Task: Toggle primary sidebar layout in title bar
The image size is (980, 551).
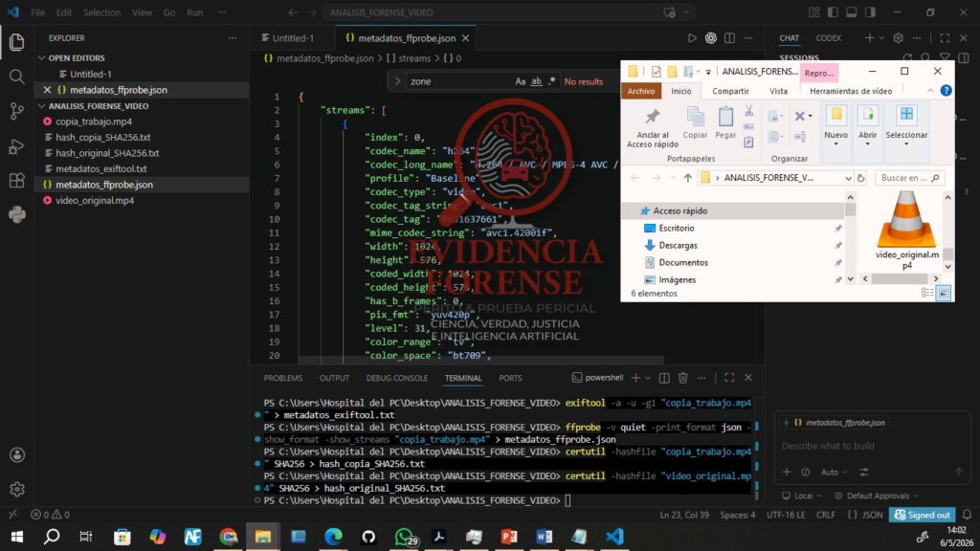Action: (833, 12)
